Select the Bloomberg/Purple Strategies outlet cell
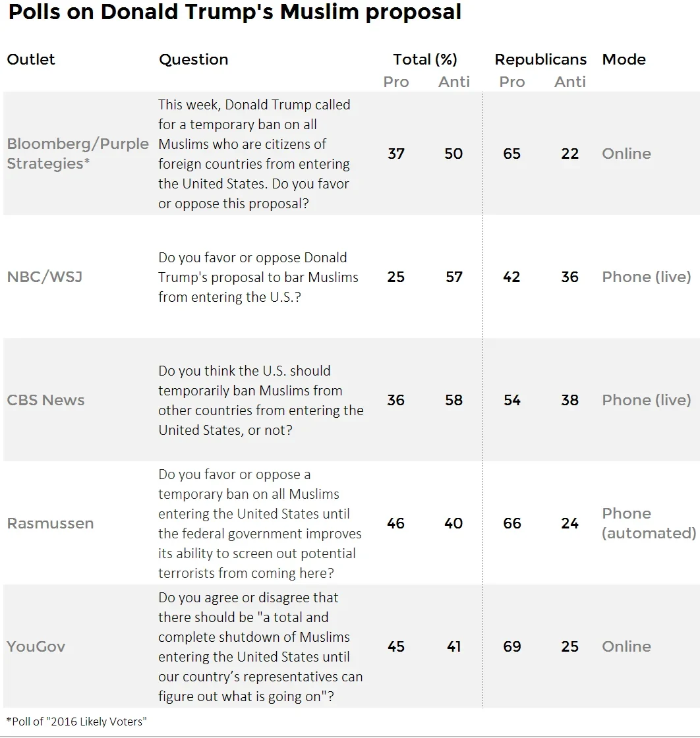700x738 pixels. click(x=78, y=154)
